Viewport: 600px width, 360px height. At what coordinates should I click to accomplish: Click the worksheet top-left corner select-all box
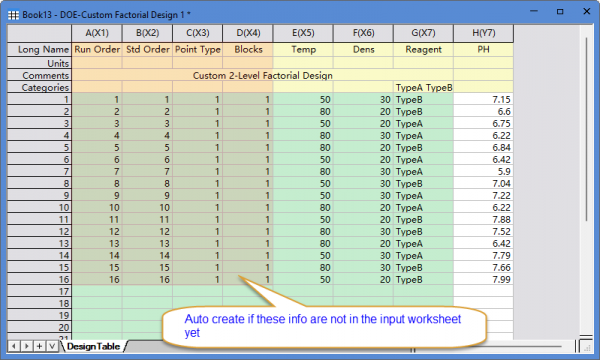(39, 33)
